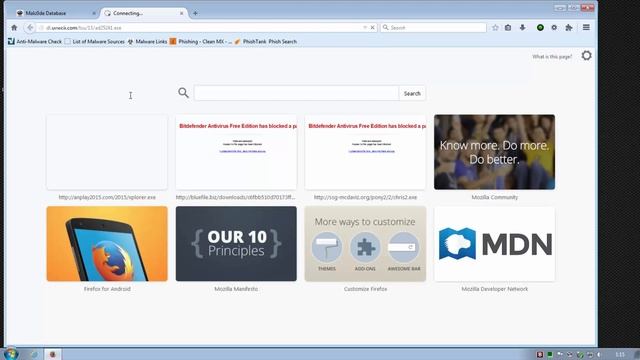Click the green circle extension icon
Viewport: 640px width, 360px height.
point(540,28)
